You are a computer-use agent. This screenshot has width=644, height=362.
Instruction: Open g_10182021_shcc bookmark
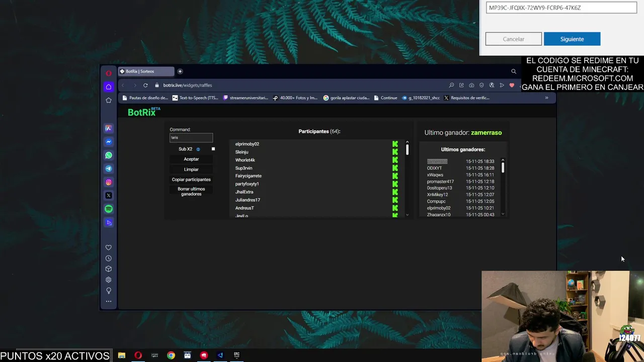tap(421, 98)
